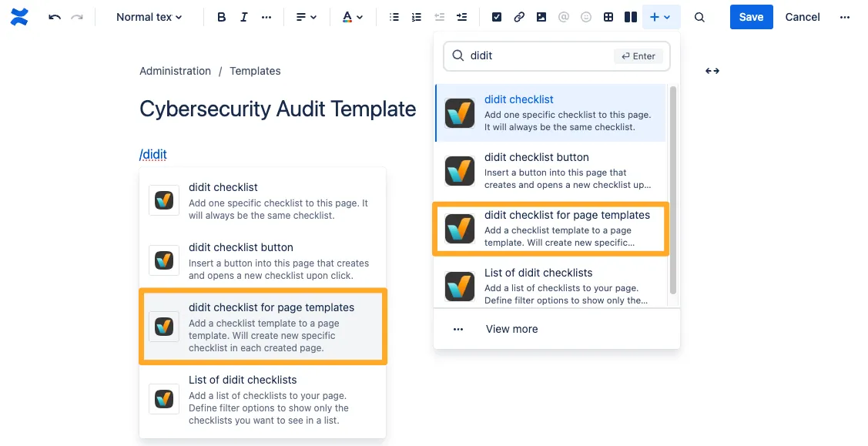Click the Cybersecurity Audit Template title
Viewport: 868px width, 446px height.
coord(277,109)
